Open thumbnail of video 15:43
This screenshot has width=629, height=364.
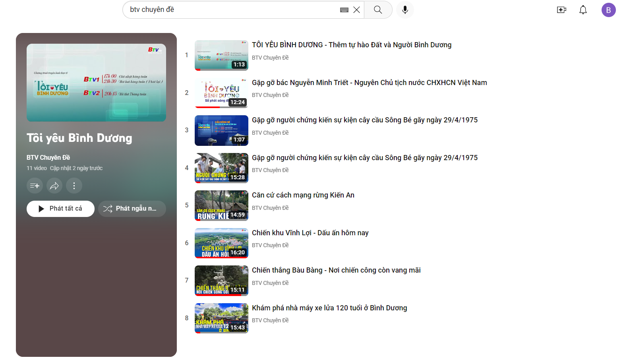pyautogui.click(x=221, y=318)
